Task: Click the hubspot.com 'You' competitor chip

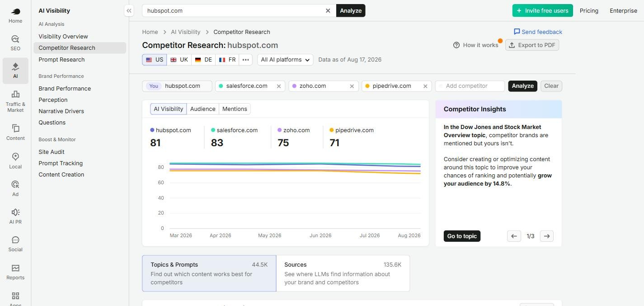Action: click(x=177, y=86)
